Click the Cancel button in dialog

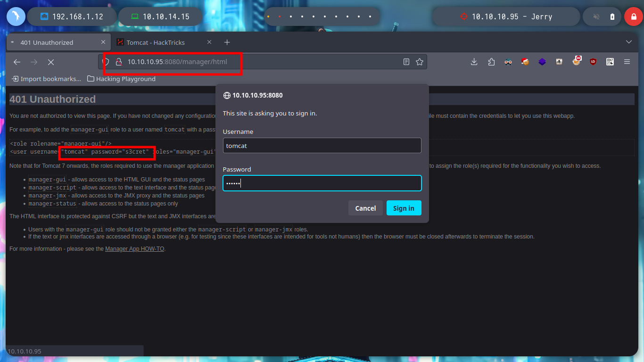(x=365, y=208)
